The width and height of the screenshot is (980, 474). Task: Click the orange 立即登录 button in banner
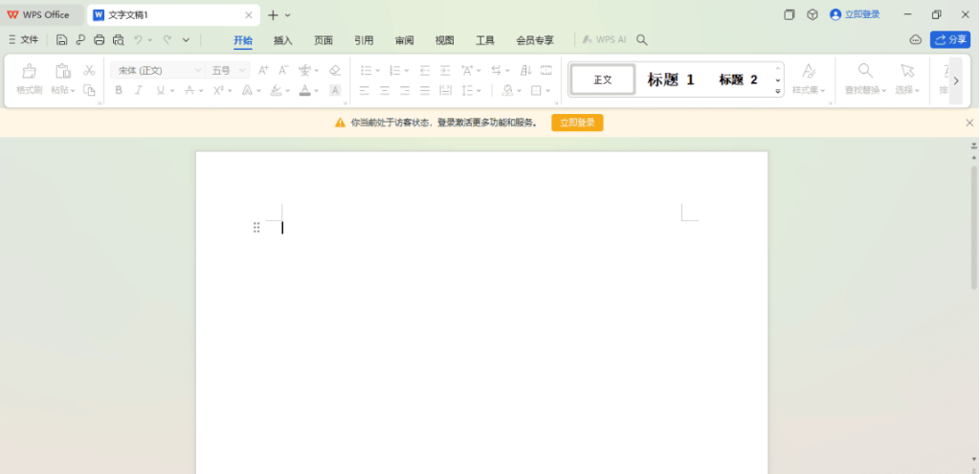point(577,123)
